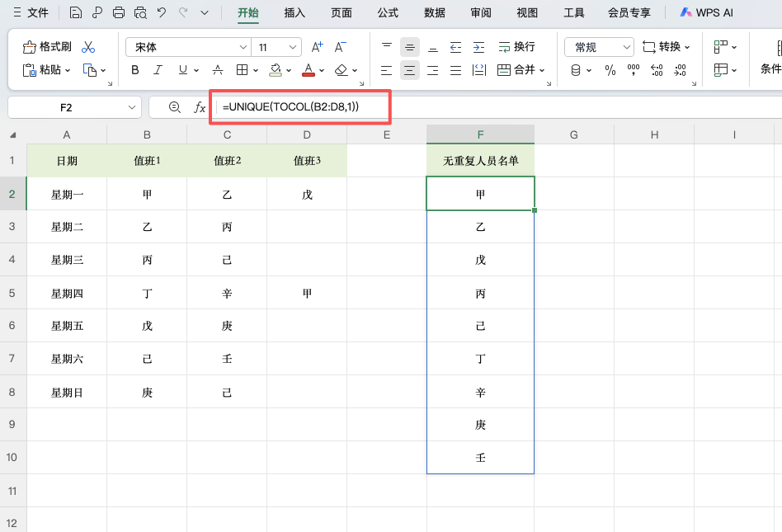
Task: Click the Print icon
Action: pyautogui.click(x=119, y=12)
